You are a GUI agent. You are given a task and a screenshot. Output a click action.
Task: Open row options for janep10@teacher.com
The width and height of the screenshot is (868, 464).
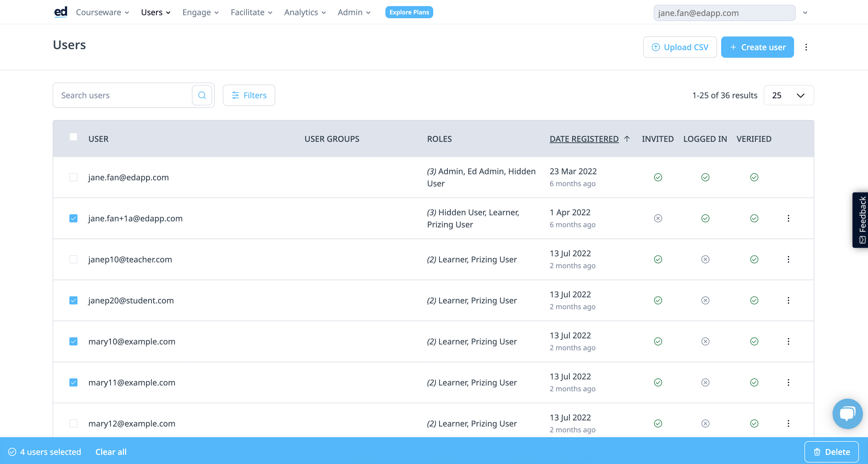coord(788,259)
